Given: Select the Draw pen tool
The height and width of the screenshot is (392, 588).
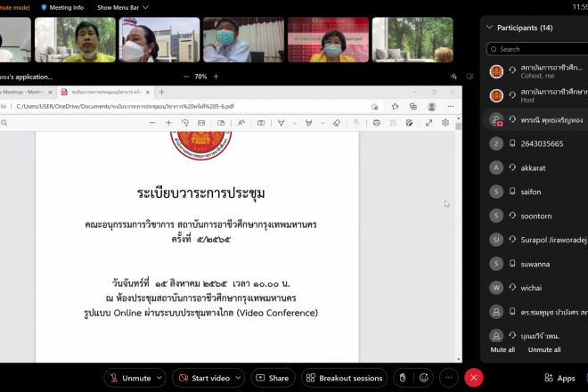Looking at the screenshot, I should (281, 123).
